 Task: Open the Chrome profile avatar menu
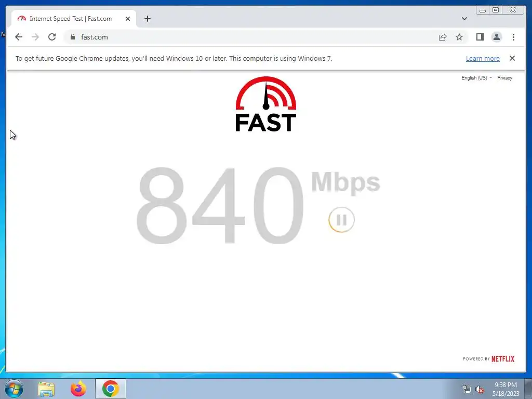coord(496,37)
